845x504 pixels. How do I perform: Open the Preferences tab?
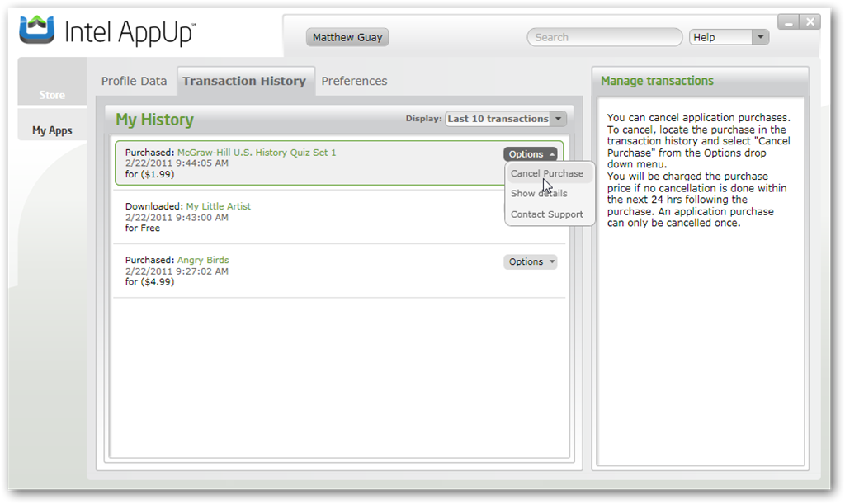(x=354, y=81)
